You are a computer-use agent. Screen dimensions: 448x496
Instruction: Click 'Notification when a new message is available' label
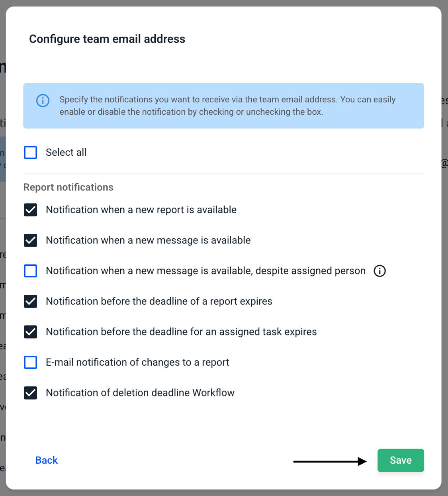[148, 241]
